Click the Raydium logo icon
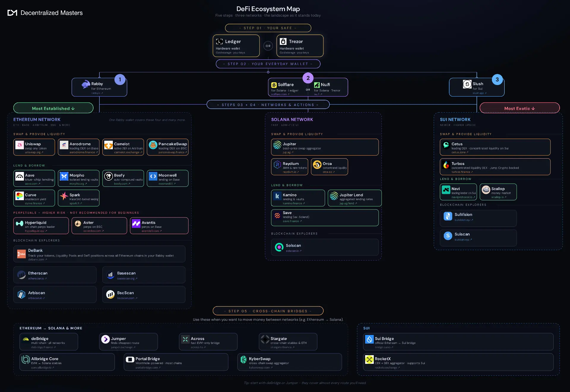 (277, 165)
